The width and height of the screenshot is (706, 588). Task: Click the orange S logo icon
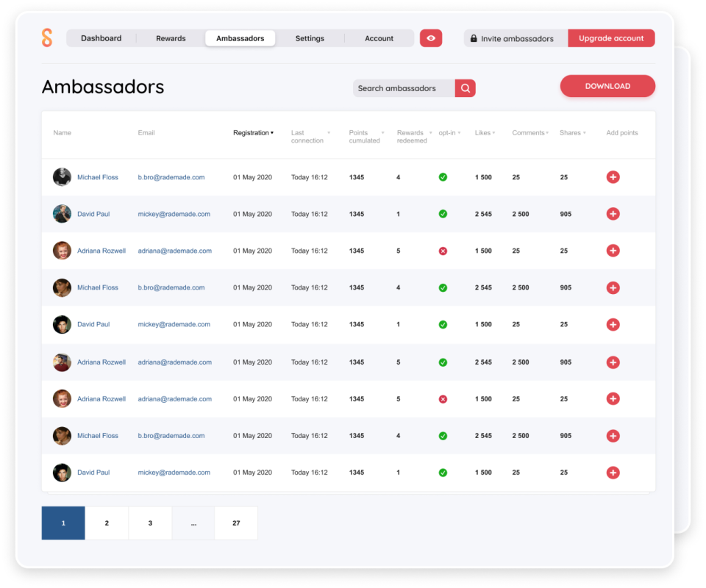pos(47,37)
